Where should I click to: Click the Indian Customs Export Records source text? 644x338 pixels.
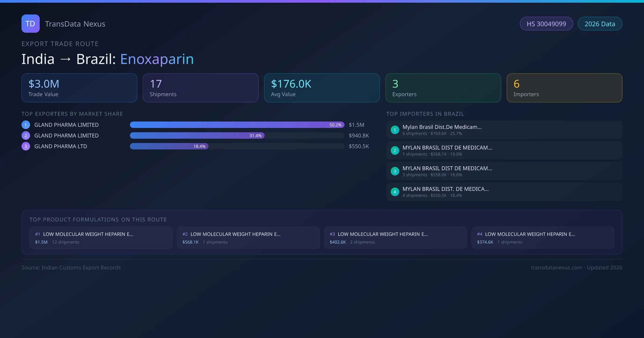(x=71, y=267)
